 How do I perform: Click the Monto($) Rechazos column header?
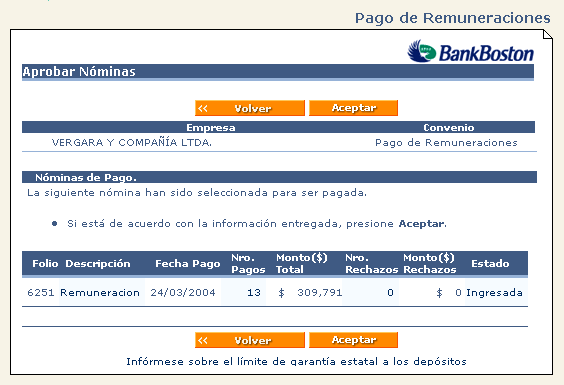[x=429, y=264]
